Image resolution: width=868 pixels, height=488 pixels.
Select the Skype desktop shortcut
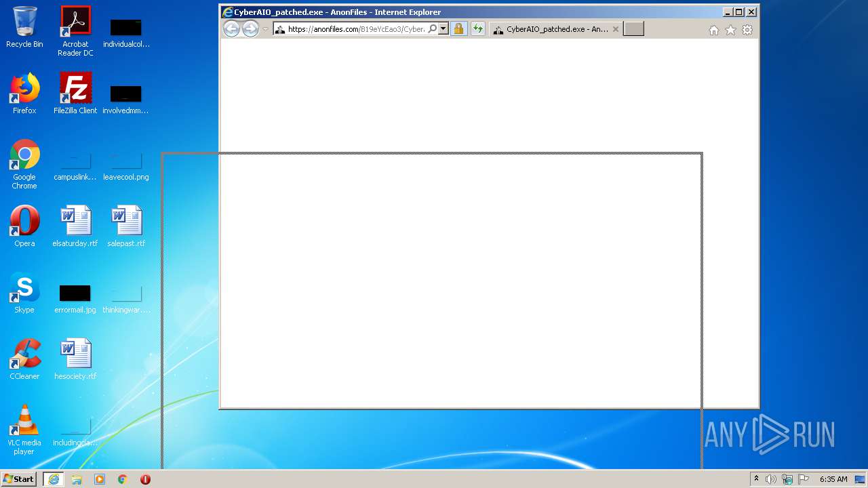tap(24, 293)
